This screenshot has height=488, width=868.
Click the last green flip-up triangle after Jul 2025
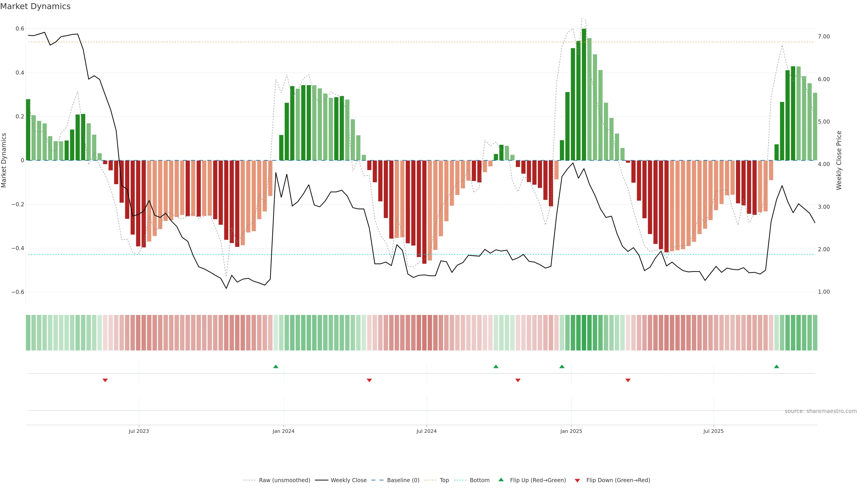[776, 366]
